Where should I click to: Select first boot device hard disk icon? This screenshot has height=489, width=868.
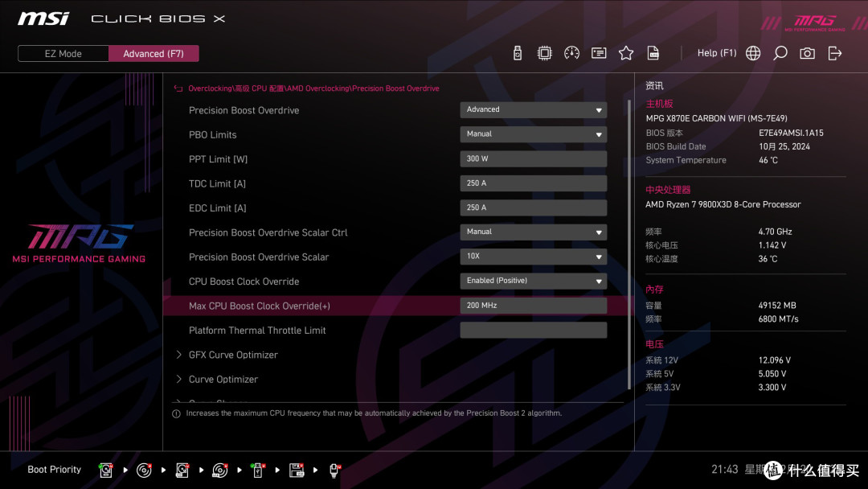click(106, 471)
